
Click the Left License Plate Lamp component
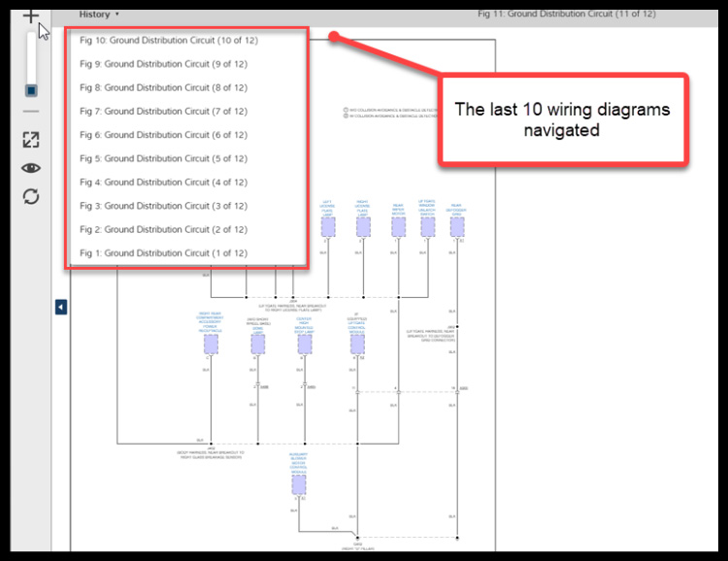328,226
